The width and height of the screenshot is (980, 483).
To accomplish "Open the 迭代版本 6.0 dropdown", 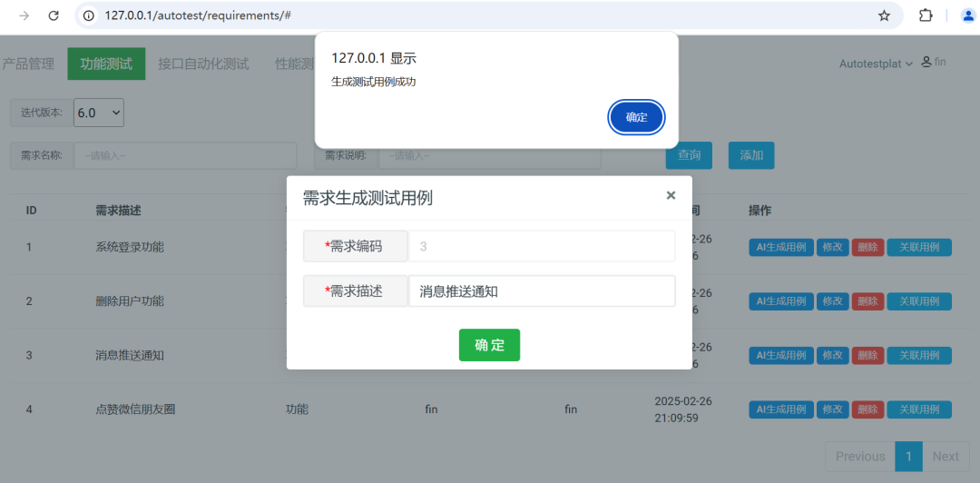I will (x=99, y=113).
